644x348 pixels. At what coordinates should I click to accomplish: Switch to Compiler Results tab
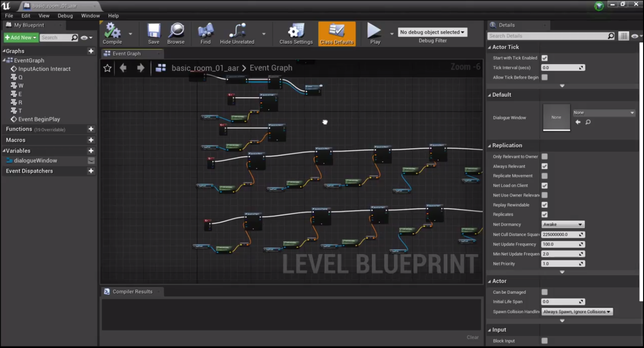click(133, 291)
